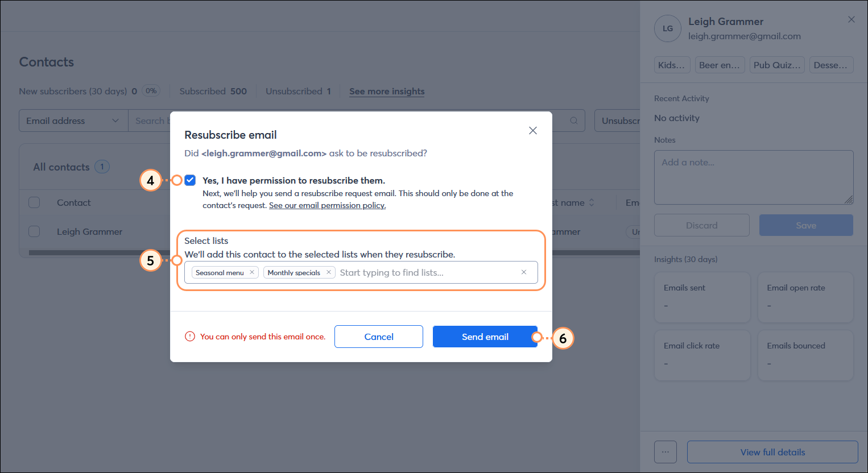The height and width of the screenshot is (473, 868).
Task: Close the Resubscribe email dialog
Action: pyautogui.click(x=533, y=131)
